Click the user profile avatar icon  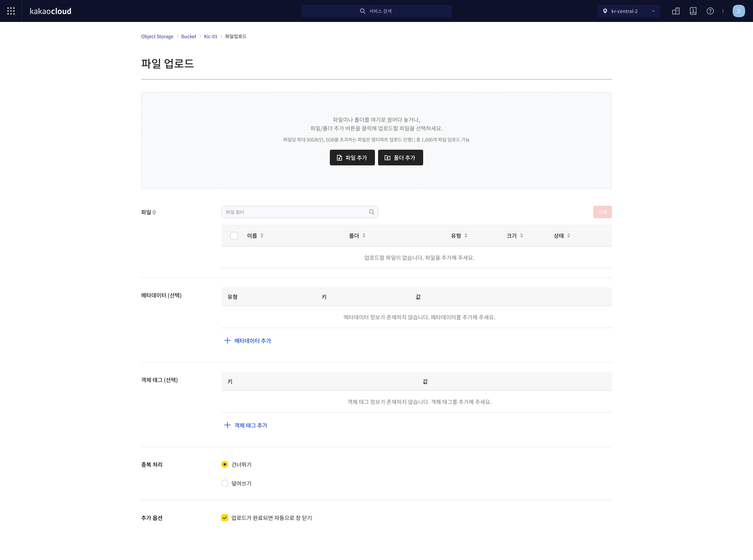pos(739,11)
